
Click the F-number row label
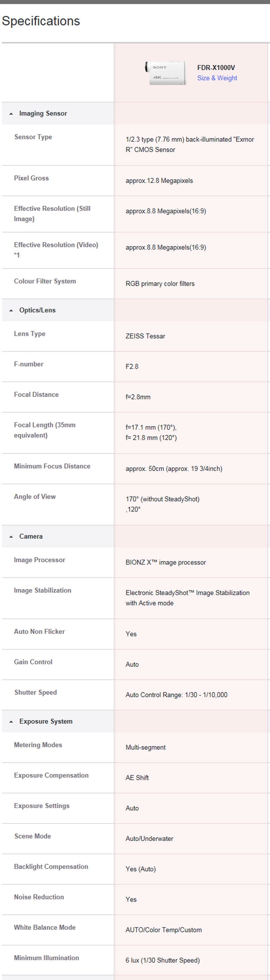coord(28,364)
